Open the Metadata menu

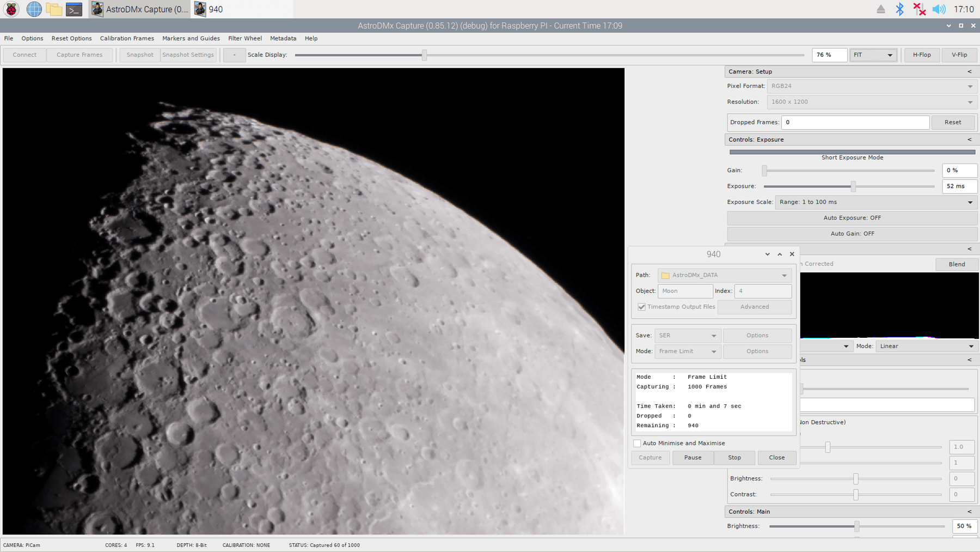(x=283, y=38)
